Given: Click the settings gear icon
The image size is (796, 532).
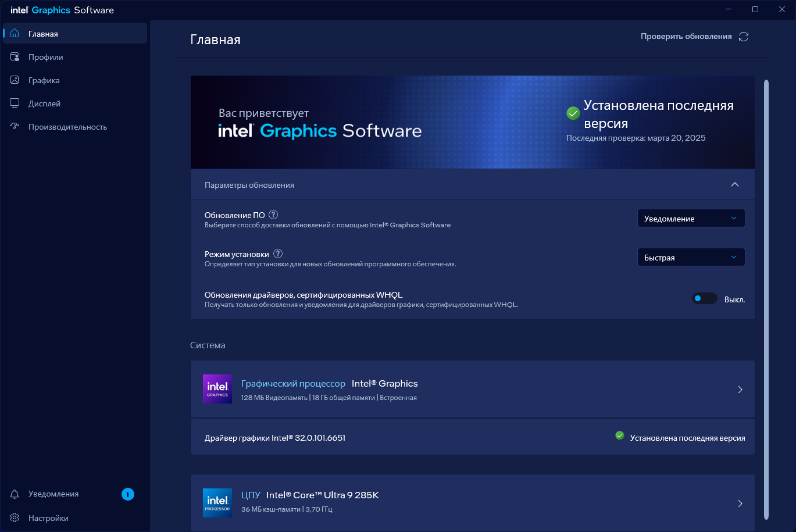Looking at the screenshot, I should (15, 518).
